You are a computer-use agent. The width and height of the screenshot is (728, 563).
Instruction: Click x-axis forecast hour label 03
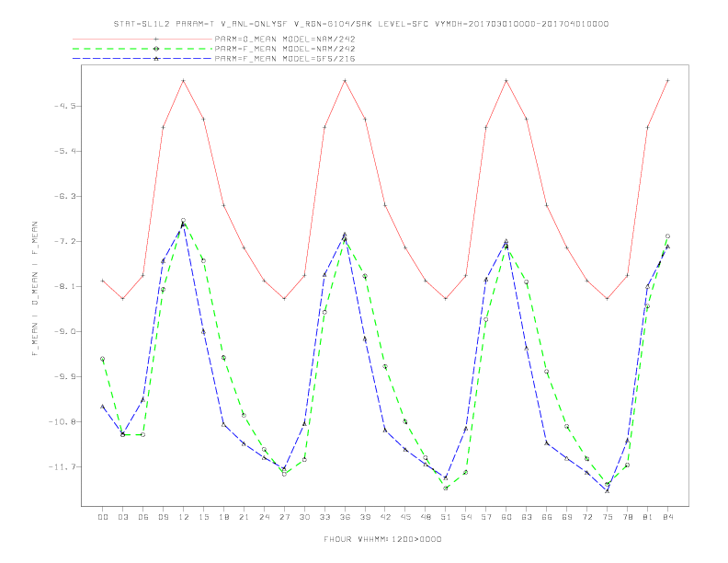point(122,517)
